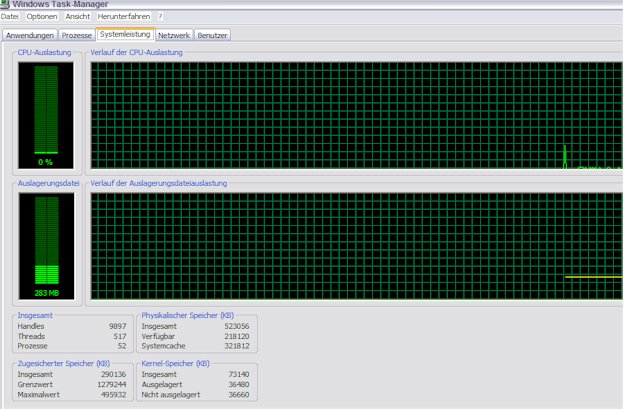Click the CPU usage history graph
This screenshot has width=624, height=410.
(357, 115)
